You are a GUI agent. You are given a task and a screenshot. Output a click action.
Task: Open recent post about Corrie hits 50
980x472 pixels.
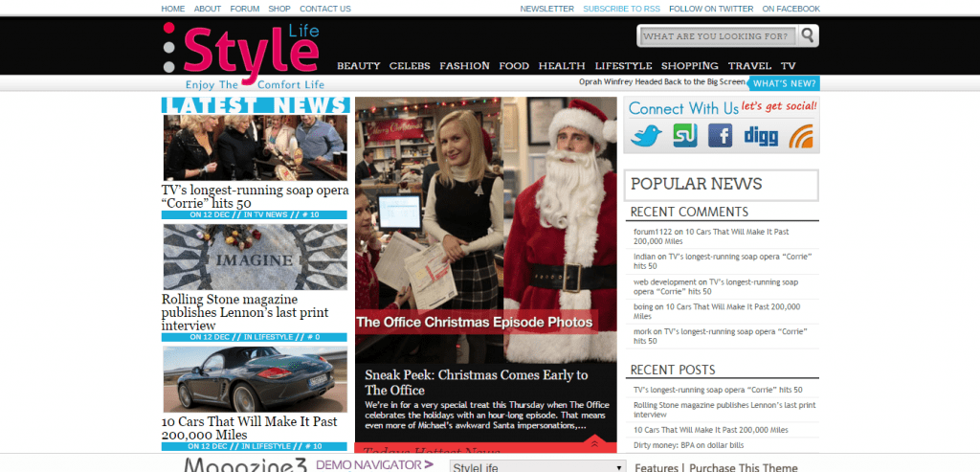click(718, 390)
